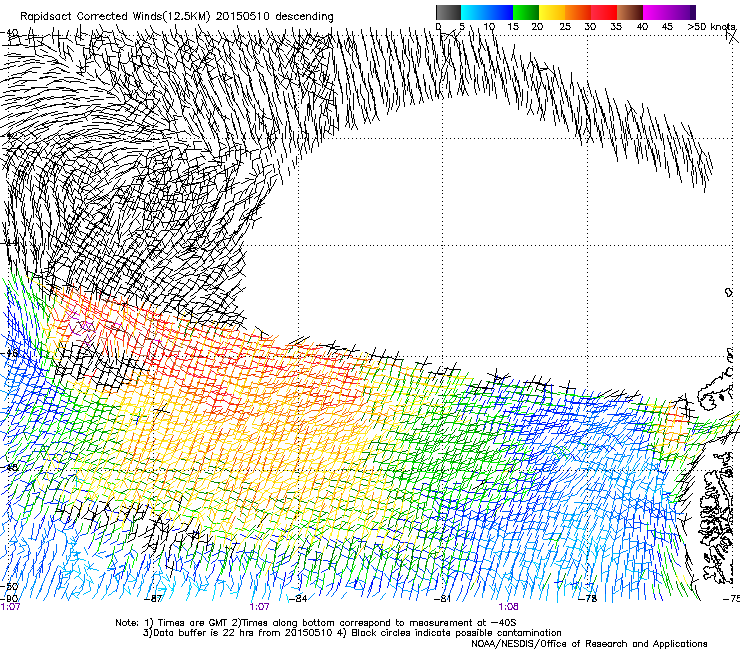Screen dimensions: 740x650
Task: Click the '-84' longitude axis label
Action: pos(298,599)
